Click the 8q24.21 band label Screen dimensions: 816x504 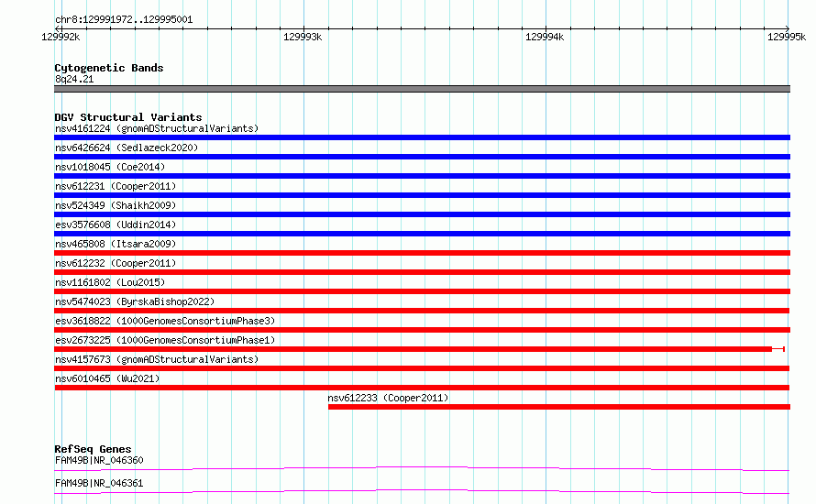click(74, 79)
